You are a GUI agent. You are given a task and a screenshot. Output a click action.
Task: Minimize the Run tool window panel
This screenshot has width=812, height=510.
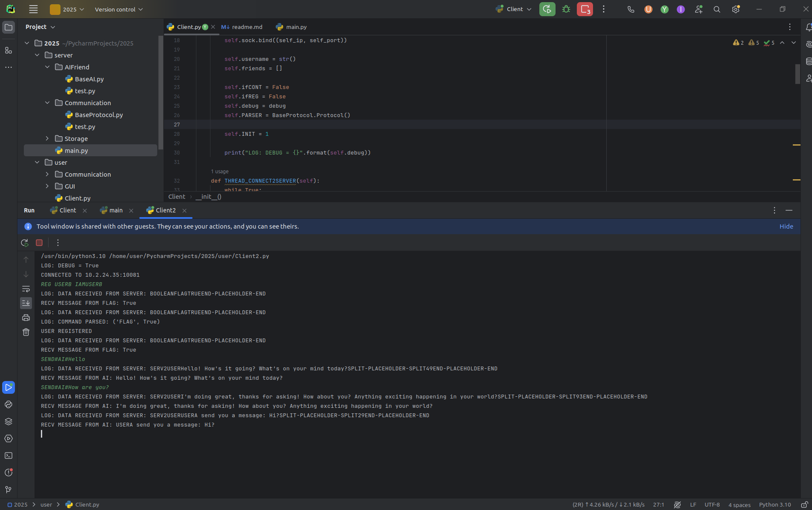(789, 210)
